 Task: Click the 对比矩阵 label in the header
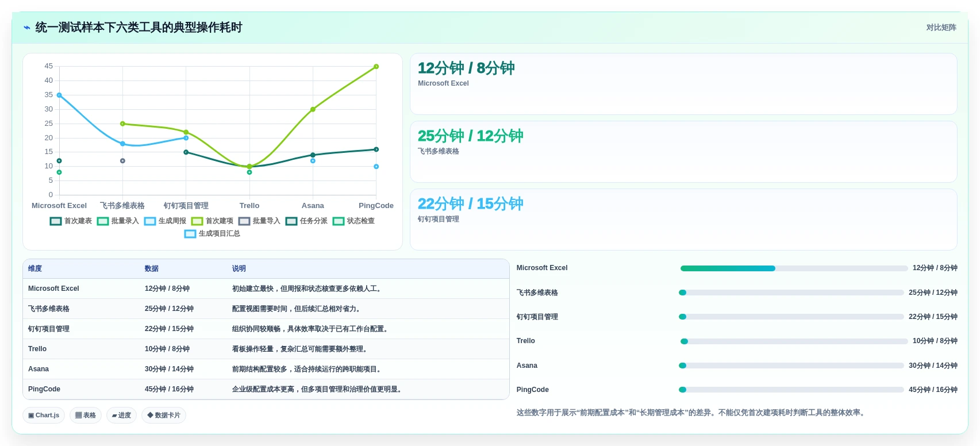pyautogui.click(x=941, y=28)
